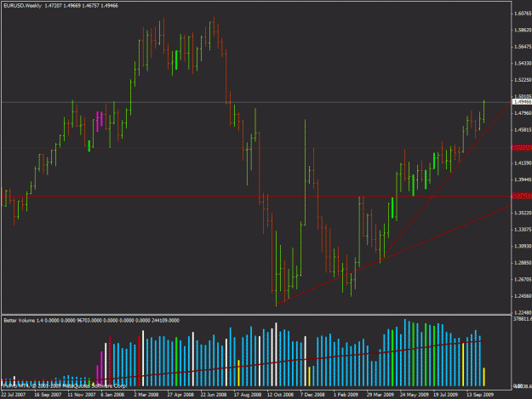
Task: Click the 6 Jan 2008 date label
Action: point(112,395)
